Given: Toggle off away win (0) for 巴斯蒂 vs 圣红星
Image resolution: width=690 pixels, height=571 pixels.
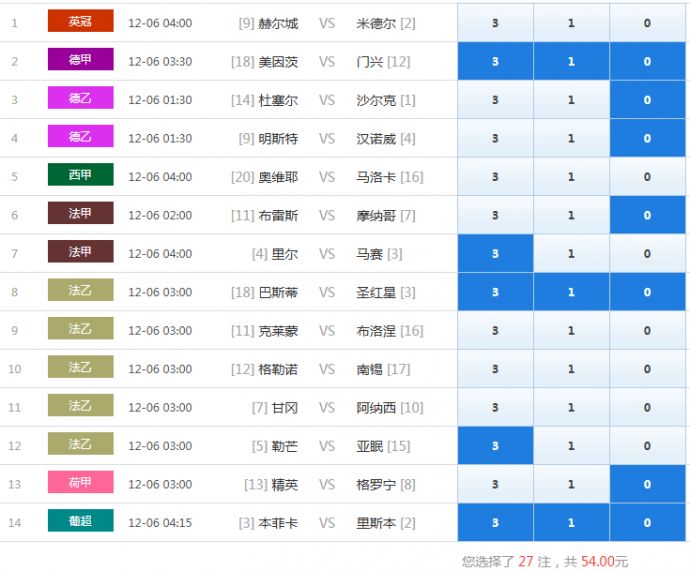Looking at the screenshot, I should 647,292.
